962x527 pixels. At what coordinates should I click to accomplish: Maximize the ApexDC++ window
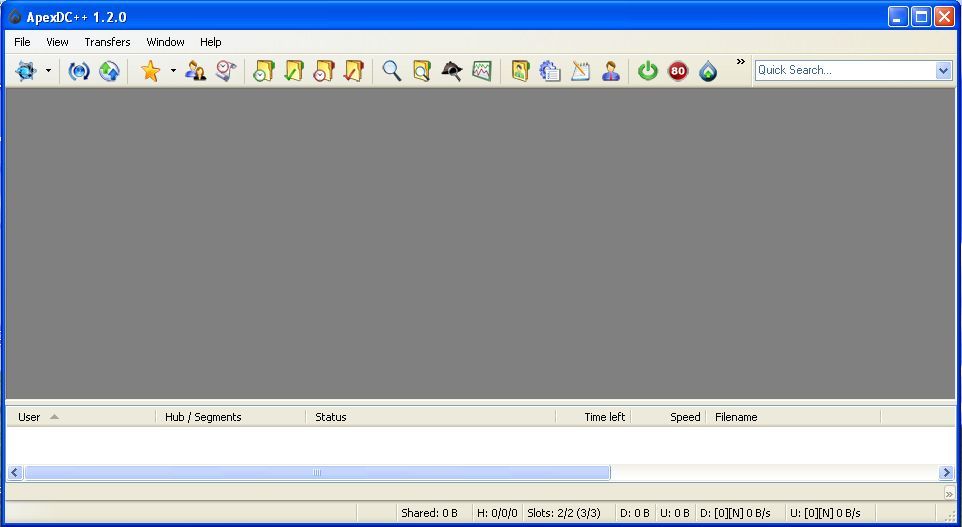click(921, 17)
